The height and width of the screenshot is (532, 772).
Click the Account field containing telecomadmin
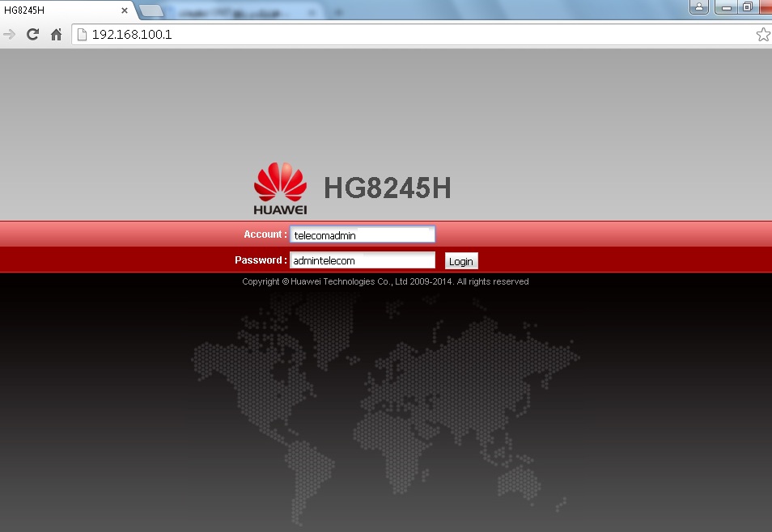pos(362,234)
